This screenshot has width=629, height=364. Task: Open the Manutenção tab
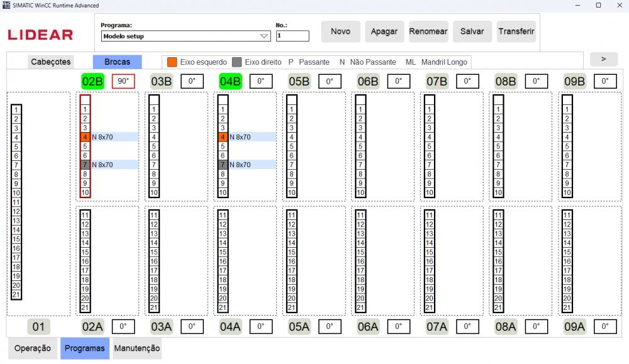coord(136,348)
